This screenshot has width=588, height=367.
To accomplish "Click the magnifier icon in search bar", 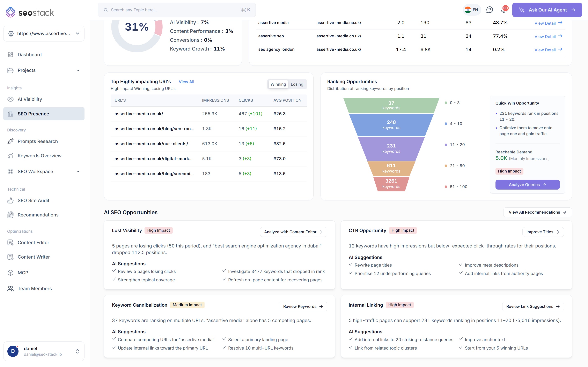I will (x=106, y=10).
